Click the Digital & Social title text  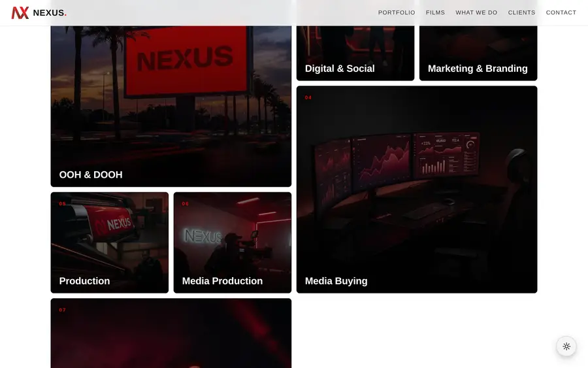(340, 69)
